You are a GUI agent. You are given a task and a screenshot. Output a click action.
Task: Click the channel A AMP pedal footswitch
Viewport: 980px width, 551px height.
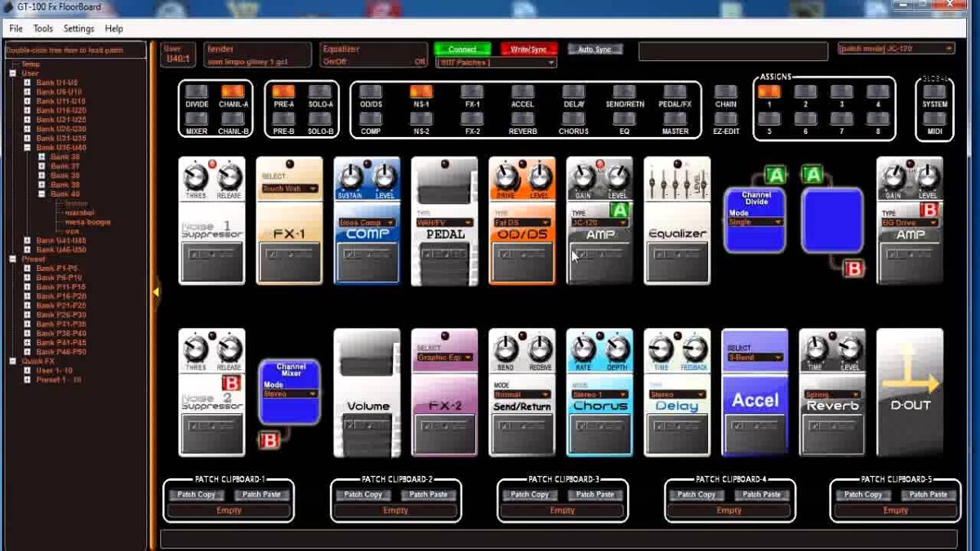pyautogui.click(x=599, y=260)
